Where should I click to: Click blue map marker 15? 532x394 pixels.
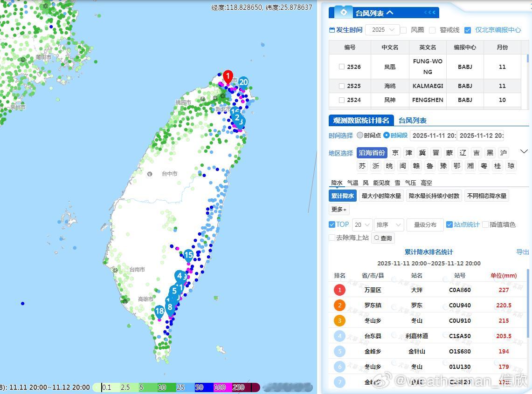188,256
